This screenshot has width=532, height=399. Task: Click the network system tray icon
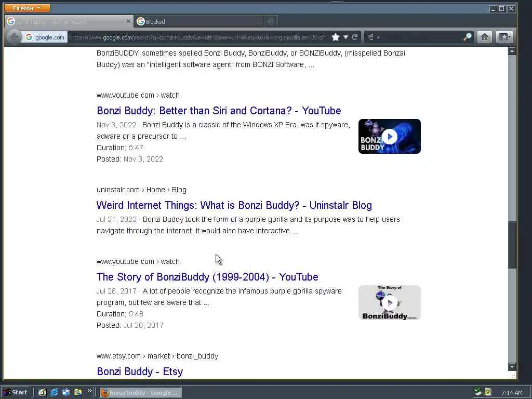click(x=478, y=392)
